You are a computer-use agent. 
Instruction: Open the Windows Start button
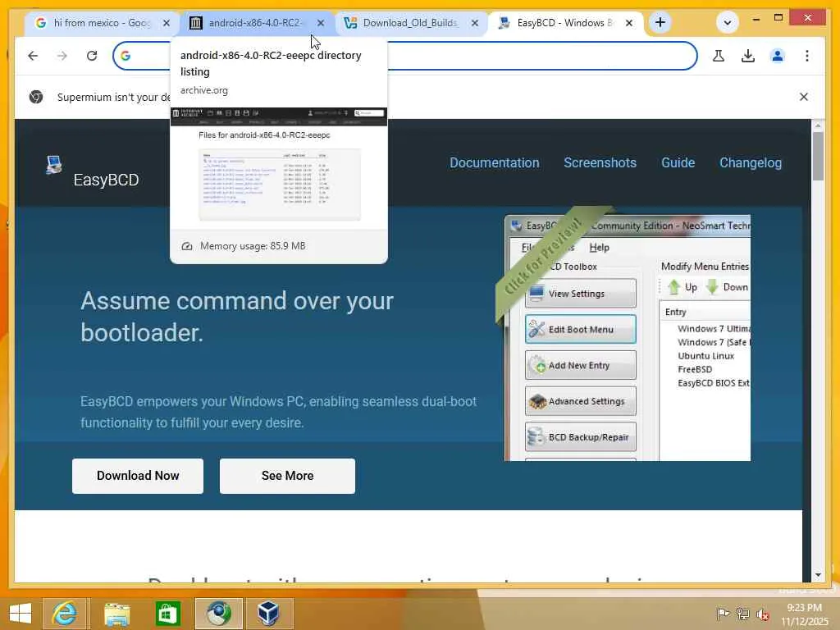tap(21, 614)
